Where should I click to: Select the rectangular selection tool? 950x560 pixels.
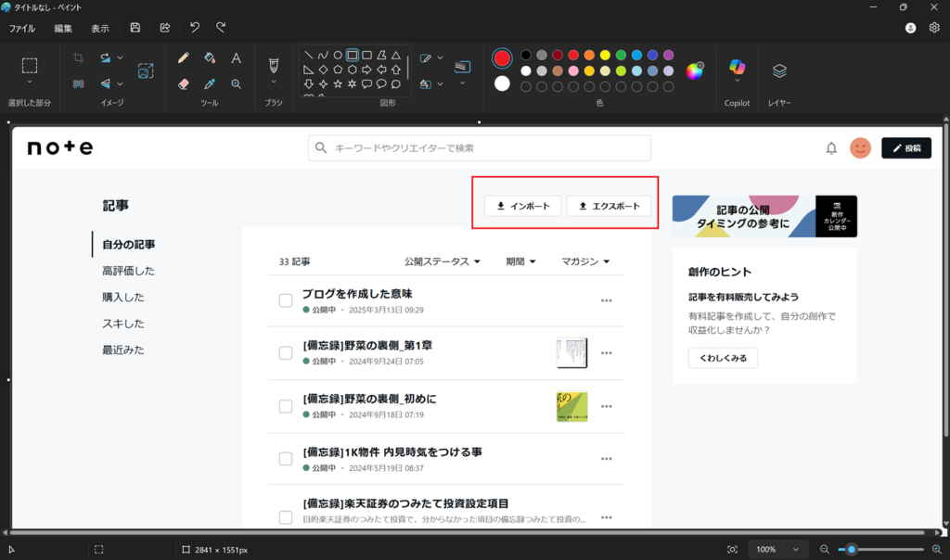[30, 66]
